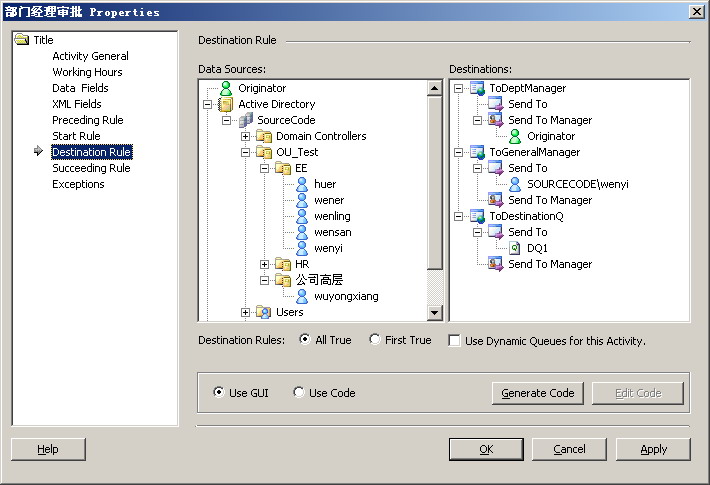Screen dimensions: 710x485
Task: Open the XML Fields page
Action: pyautogui.click(x=77, y=104)
